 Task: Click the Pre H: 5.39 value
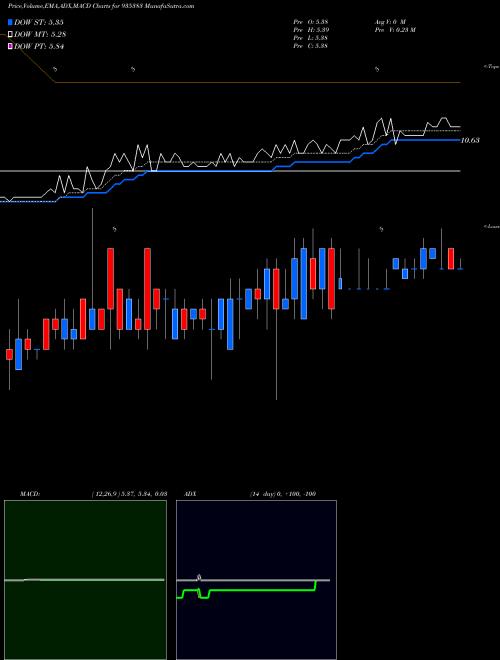[x=311, y=30]
